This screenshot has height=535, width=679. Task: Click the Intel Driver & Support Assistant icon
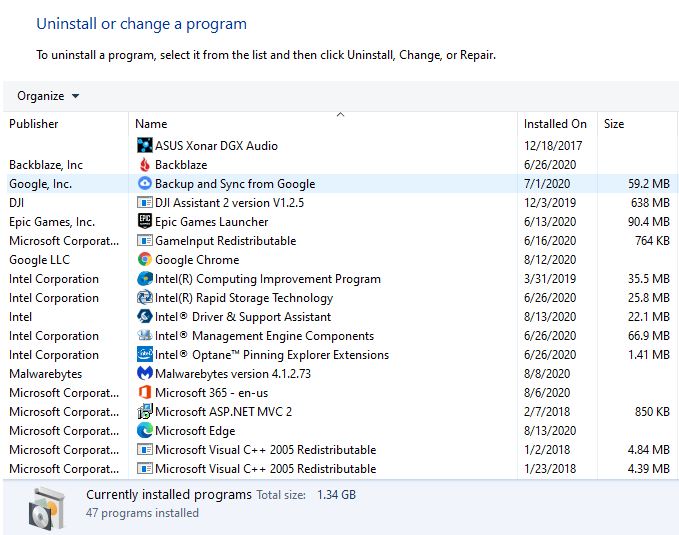click(145, 317)
